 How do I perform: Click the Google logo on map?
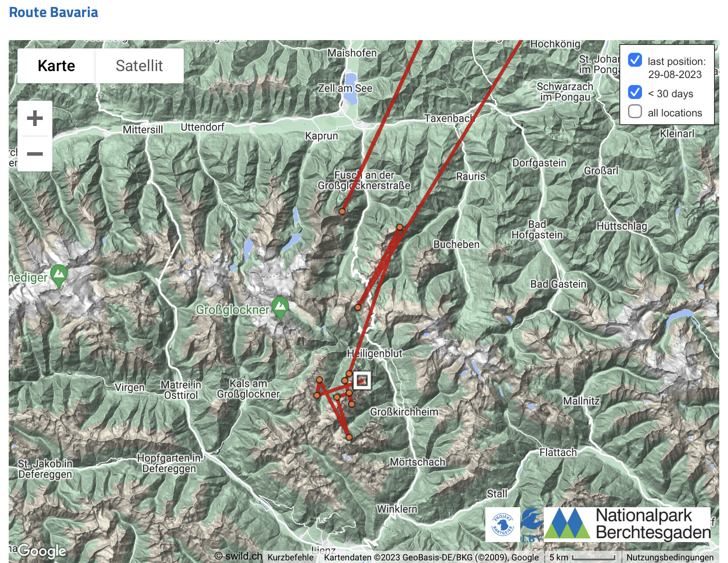point(42,551)
